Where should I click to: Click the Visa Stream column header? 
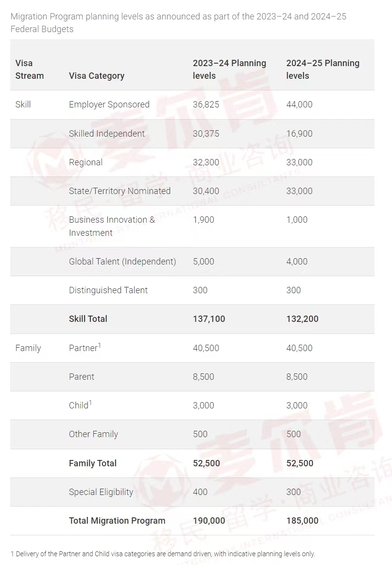point(30,69)
